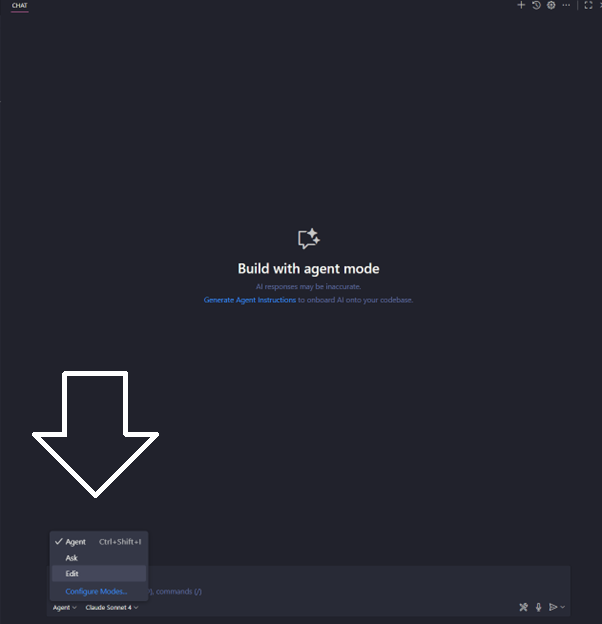Start a new chat with plus icon
Viewport: 602px width, 624px height.
click(521, 5)
